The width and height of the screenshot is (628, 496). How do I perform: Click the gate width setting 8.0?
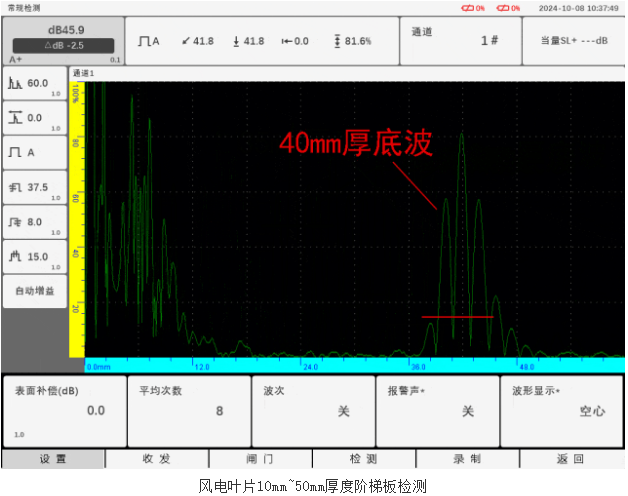point(35,222)
